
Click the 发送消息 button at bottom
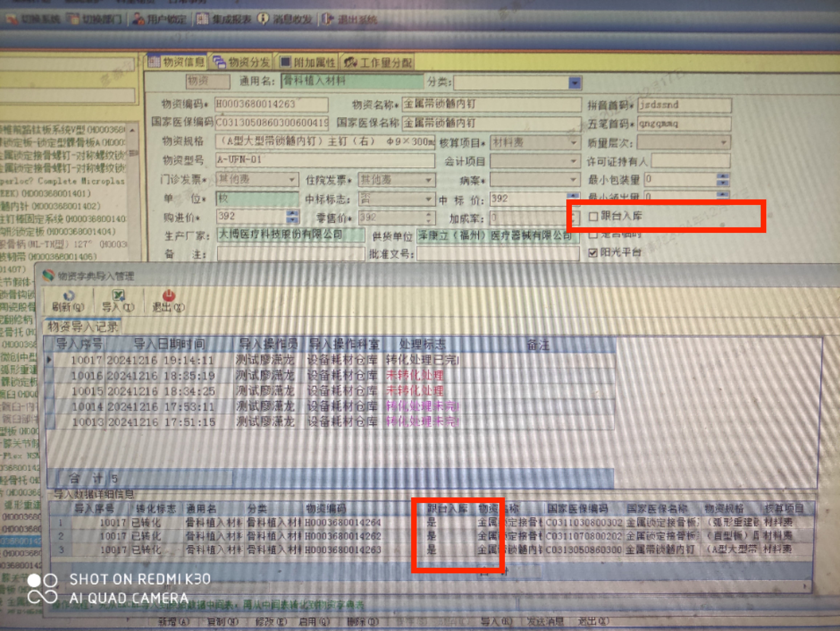545,622
